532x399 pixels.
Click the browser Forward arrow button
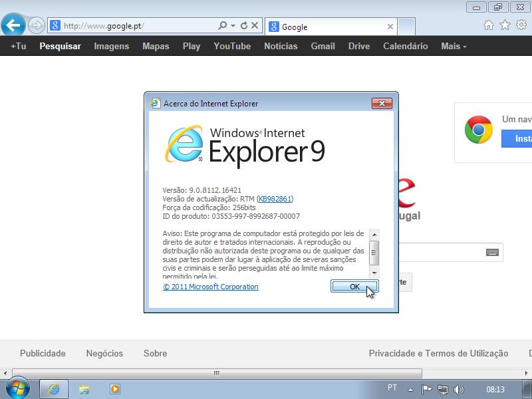pyautogui.click(x=36, y=25)
